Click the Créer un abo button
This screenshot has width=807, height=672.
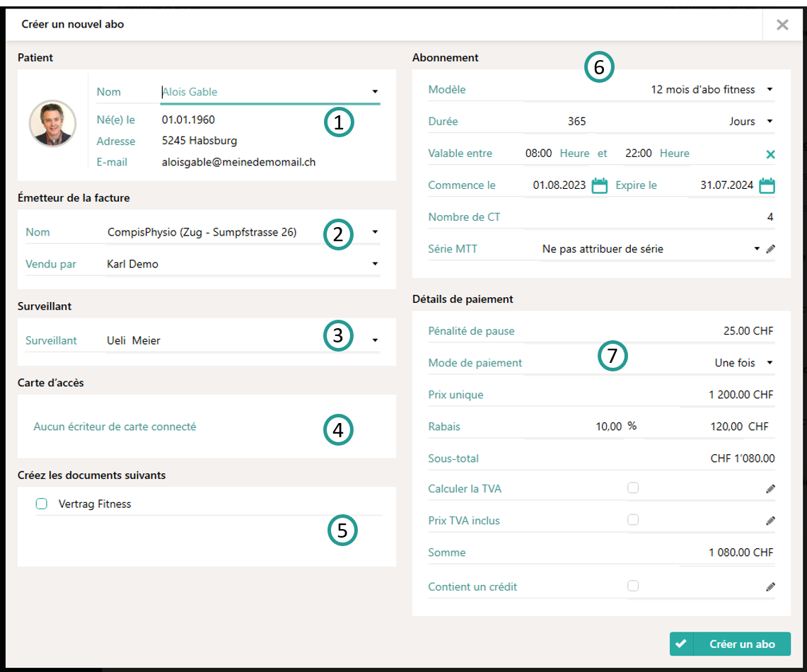pyautogui.click(x=730, y=644)
